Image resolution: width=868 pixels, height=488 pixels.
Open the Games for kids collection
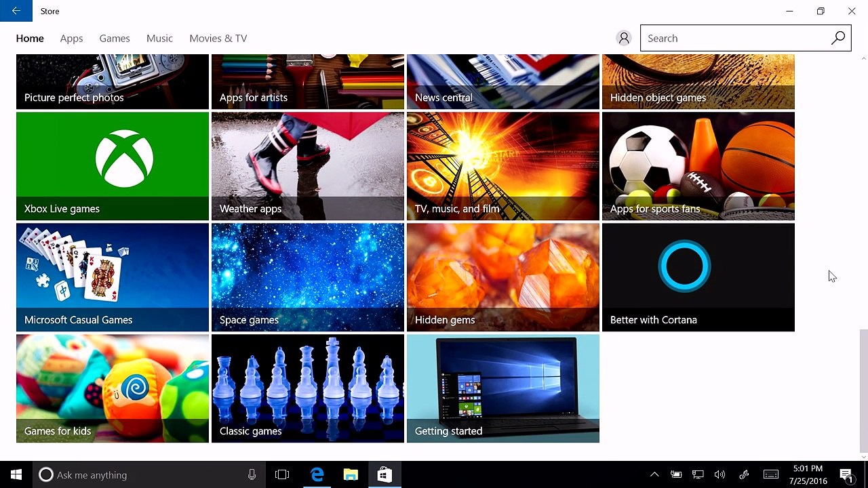point(113,388)
